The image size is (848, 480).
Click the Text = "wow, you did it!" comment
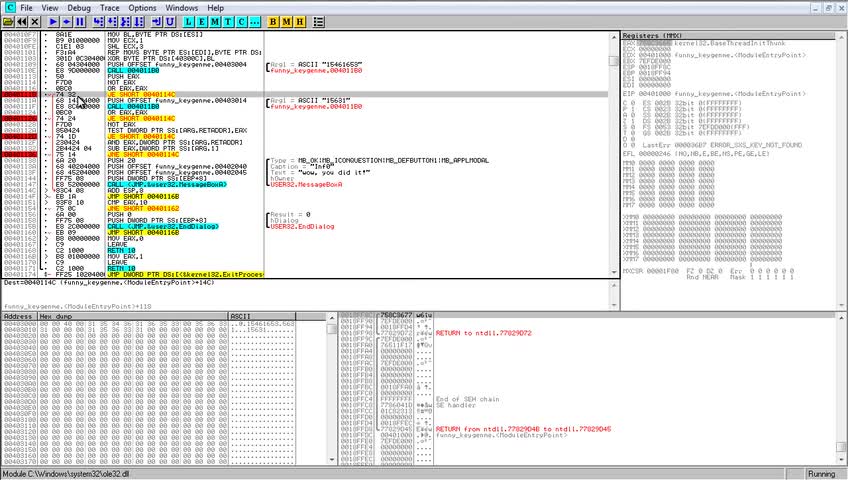pyautogui.click(x=320, y=172)
